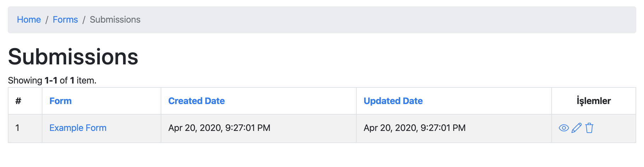Click the created date cell of the row
Image resolution: width=644 pixels, height=167 pixels.
tap(259, 128)
